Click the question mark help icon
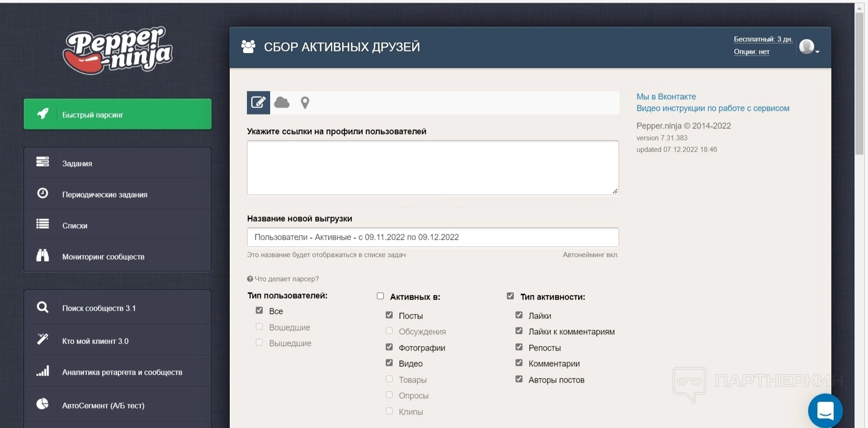 click(x=250, y=279)
